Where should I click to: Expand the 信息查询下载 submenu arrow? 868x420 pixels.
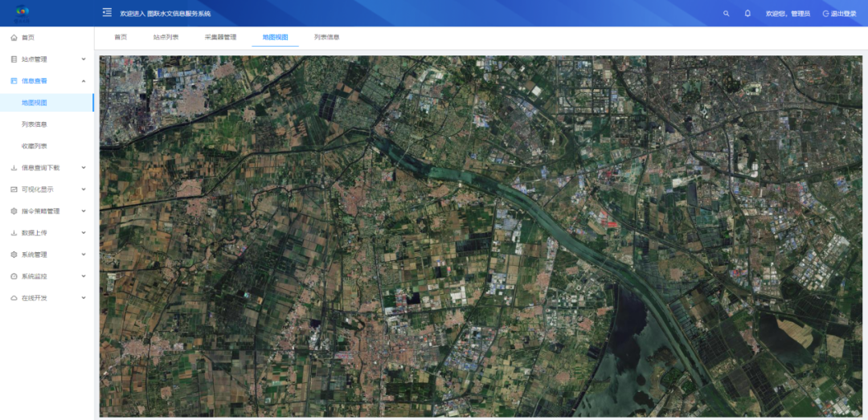[84, 168]
